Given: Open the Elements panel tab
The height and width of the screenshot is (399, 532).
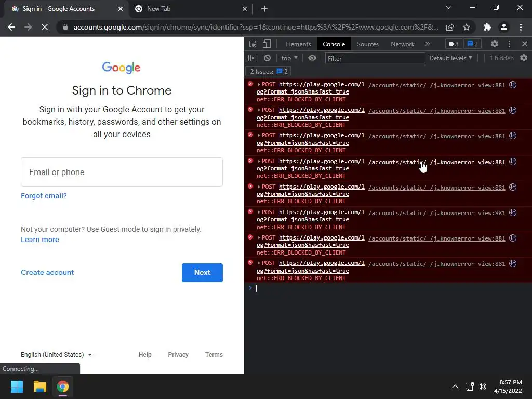Looking at the screenshot, I should (298, 44).
